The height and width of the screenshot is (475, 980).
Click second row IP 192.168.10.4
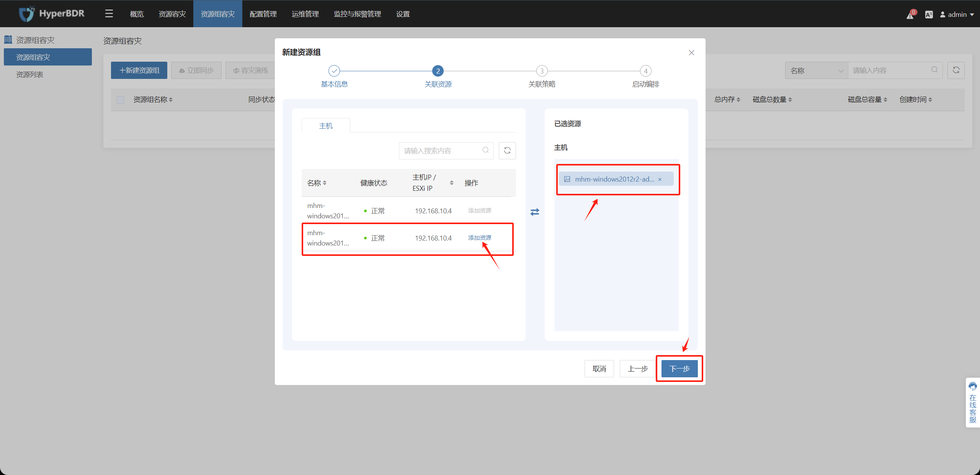[x=433, y=238]
